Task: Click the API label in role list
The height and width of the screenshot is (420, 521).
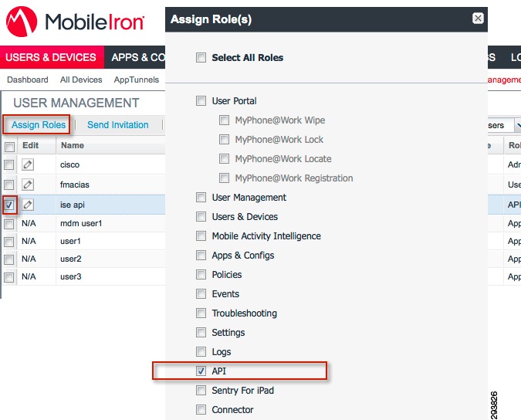Action: tap(219, 371)
